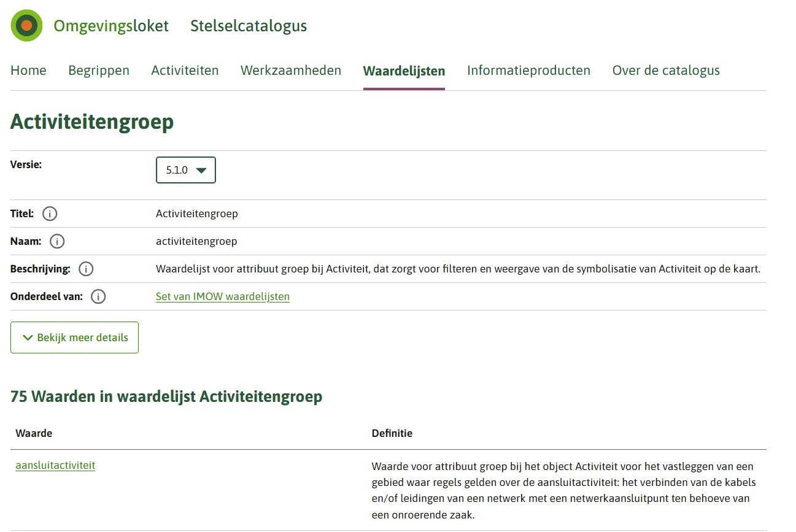This screenshot has height=532, width=796.
Task: Click the Beschrijving: label
Action: (x=41, y=269)
